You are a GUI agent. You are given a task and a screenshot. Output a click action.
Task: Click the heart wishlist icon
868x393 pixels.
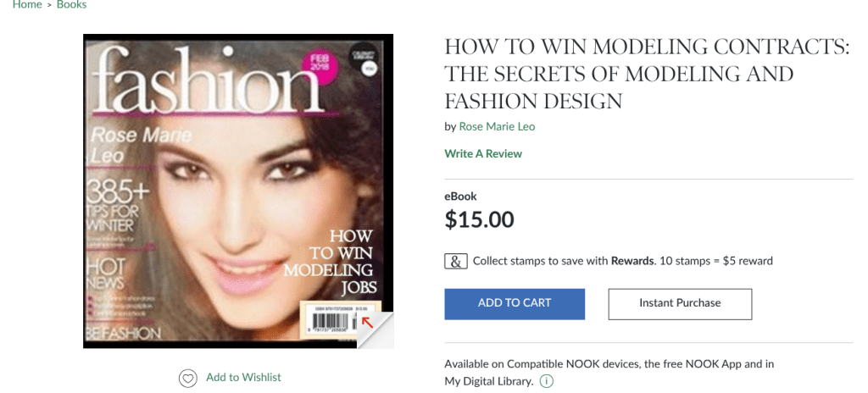click(x=187, y=378)
